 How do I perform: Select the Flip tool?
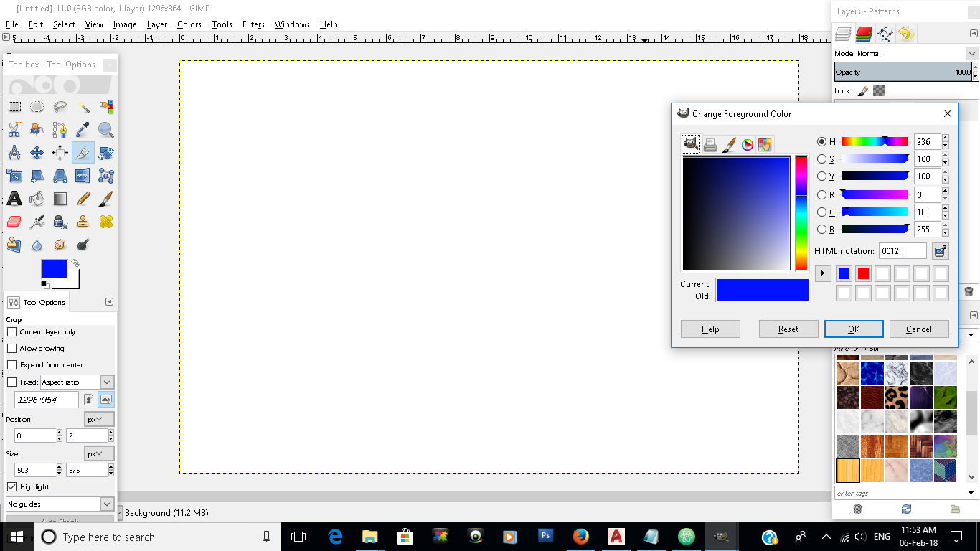[x=83, y=176]
